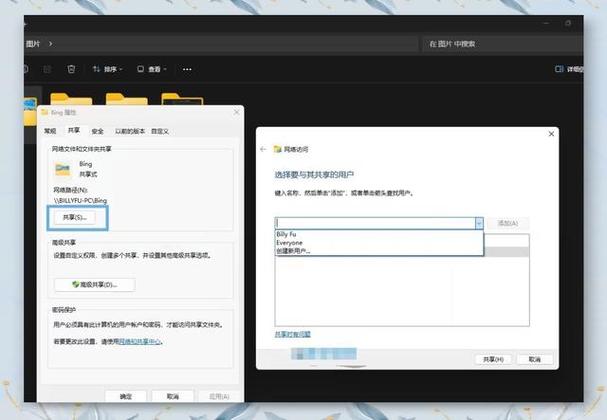Open the 查看 view menu in Explorer
Screen dimensions: 607x420
pos(152,69)
